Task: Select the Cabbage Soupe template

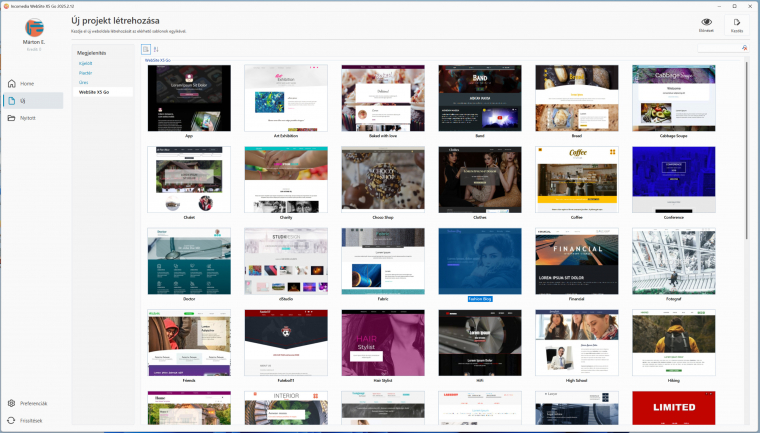Action: tap(674, 98)
